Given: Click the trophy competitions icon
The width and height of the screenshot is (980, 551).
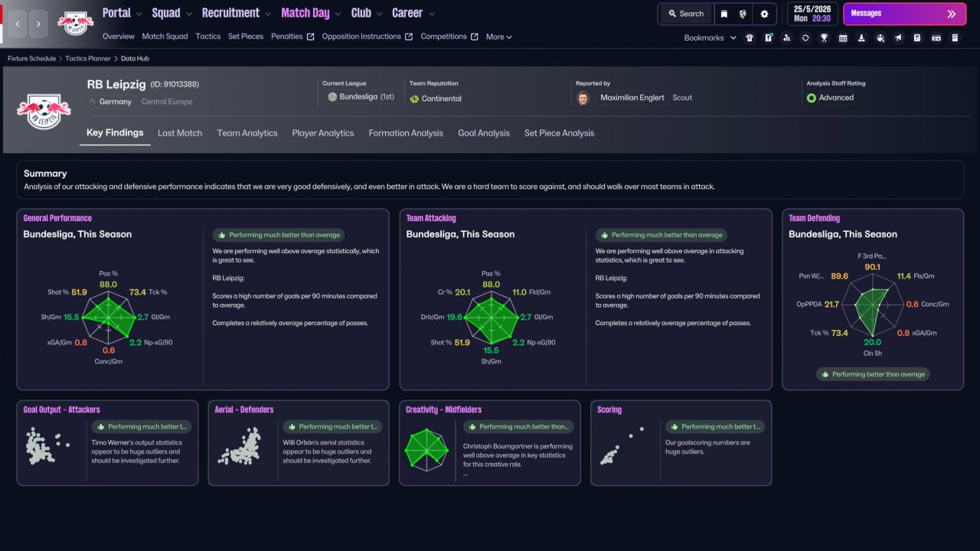Looking at the screenshot, I should [x=824, y=37].
